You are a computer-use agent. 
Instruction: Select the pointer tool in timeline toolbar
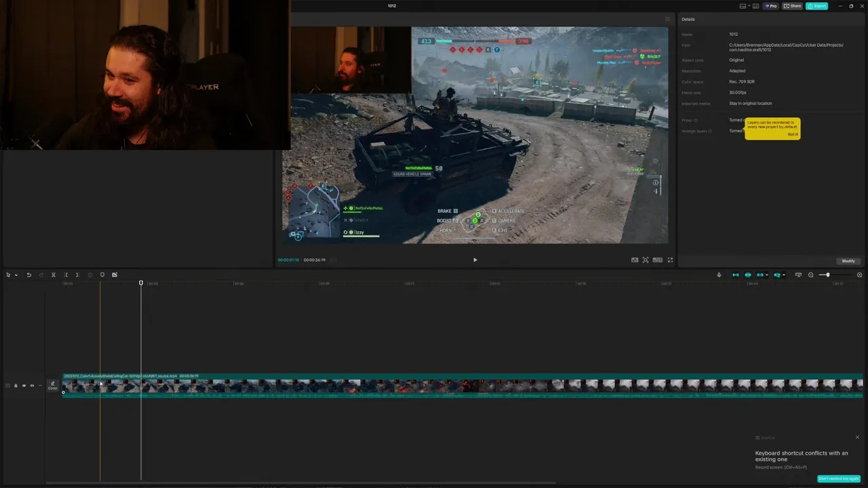8,274
